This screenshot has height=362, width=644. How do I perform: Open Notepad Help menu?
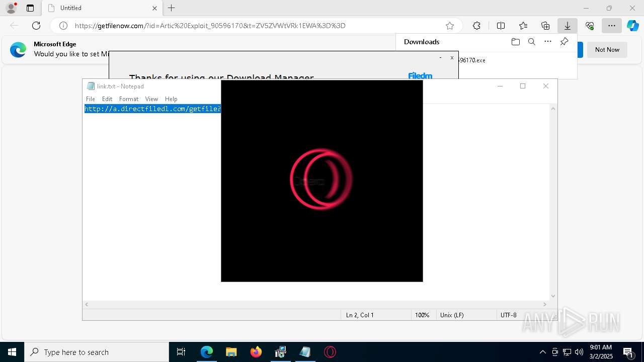[171, 99]
